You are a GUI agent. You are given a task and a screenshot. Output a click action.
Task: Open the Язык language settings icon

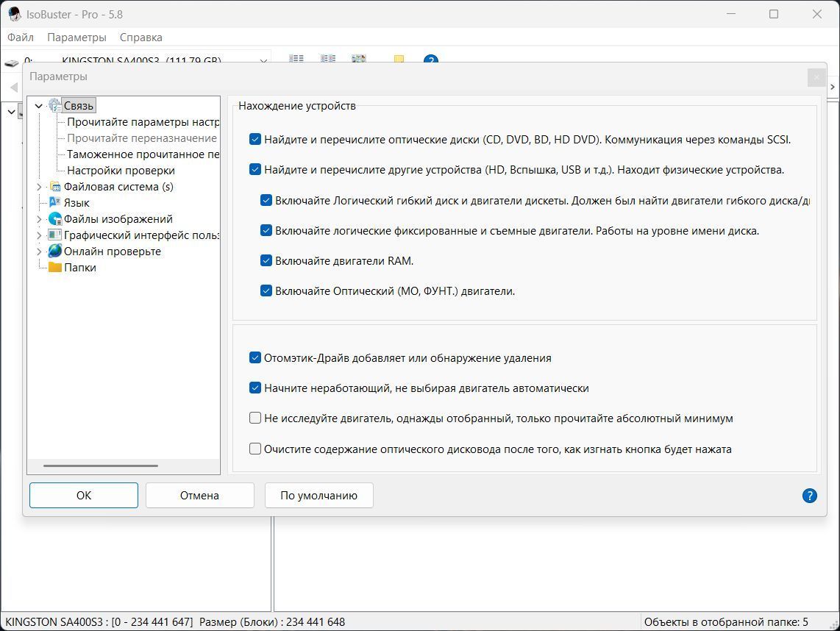pos(54,202)
